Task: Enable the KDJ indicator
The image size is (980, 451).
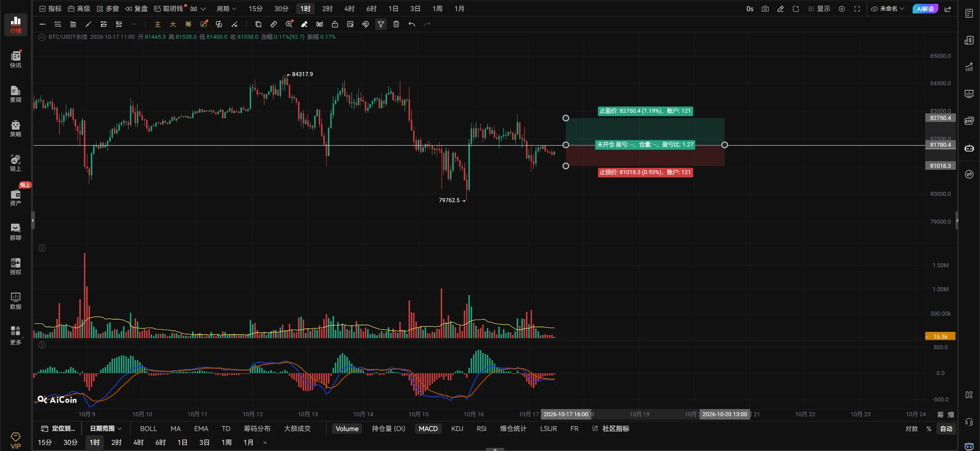Action: point(457,428)
